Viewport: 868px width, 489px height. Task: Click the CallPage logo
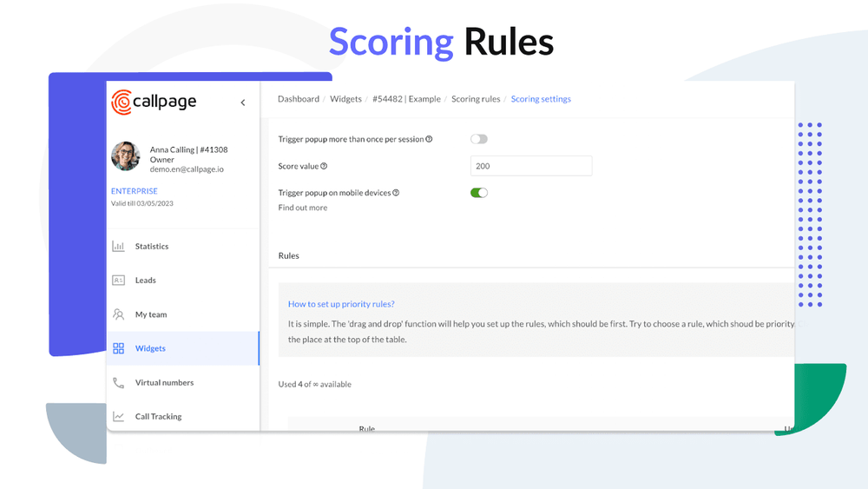(154, 102)
